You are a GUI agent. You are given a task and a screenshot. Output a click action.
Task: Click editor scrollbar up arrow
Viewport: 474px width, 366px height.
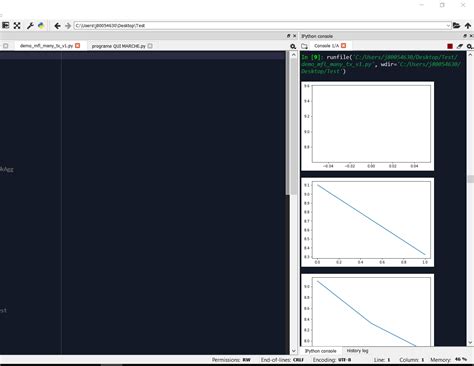[x=294, y=55]
